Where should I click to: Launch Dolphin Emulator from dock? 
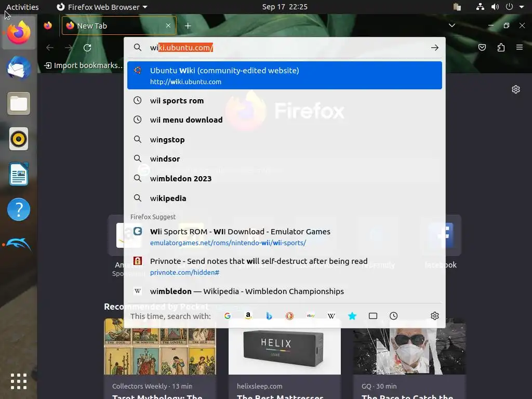[19, 245]
